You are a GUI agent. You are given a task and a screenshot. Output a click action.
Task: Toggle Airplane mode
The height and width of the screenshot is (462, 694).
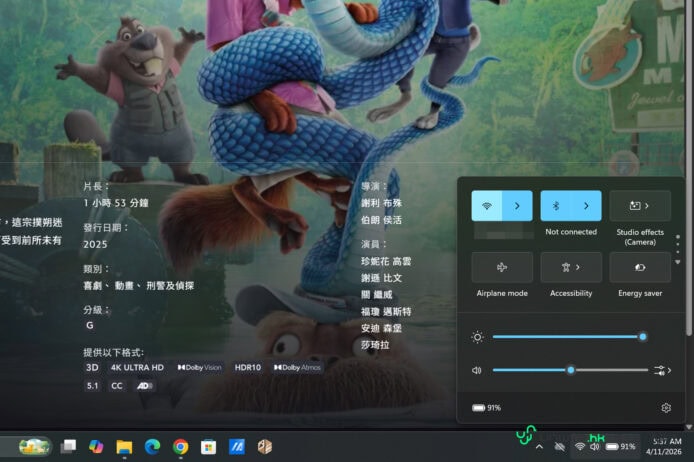[502, 267]
